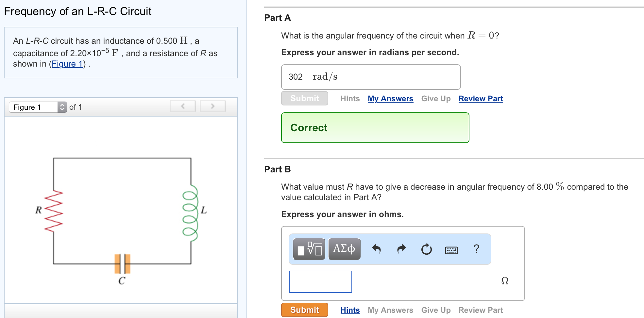Submit the Part B answer
Viewport: 644px width, 318px height.
coord(304,310)
